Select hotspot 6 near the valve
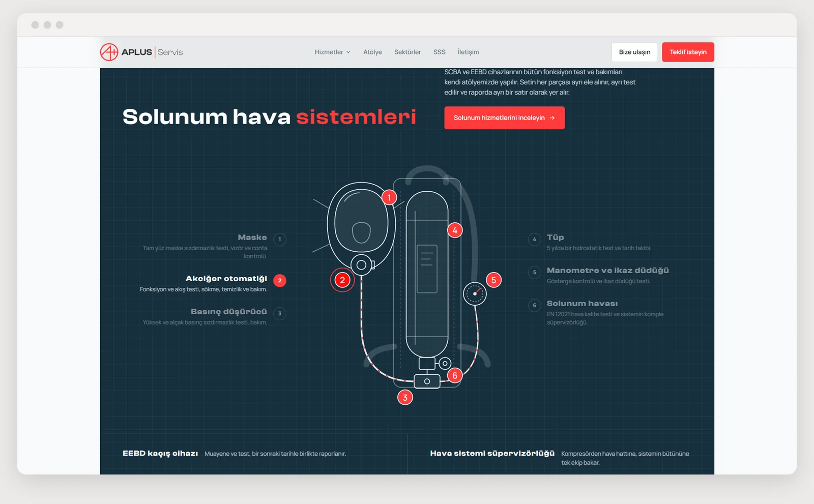 [x=455, y=375]
